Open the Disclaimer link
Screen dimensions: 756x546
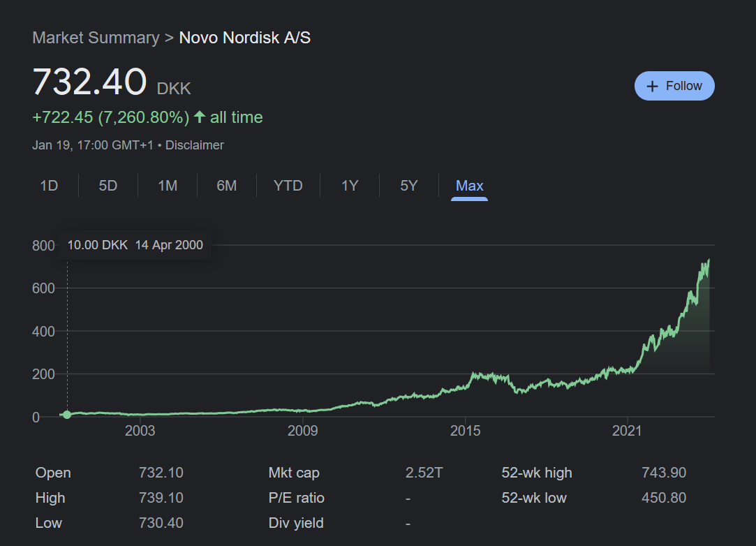point(194,145)
